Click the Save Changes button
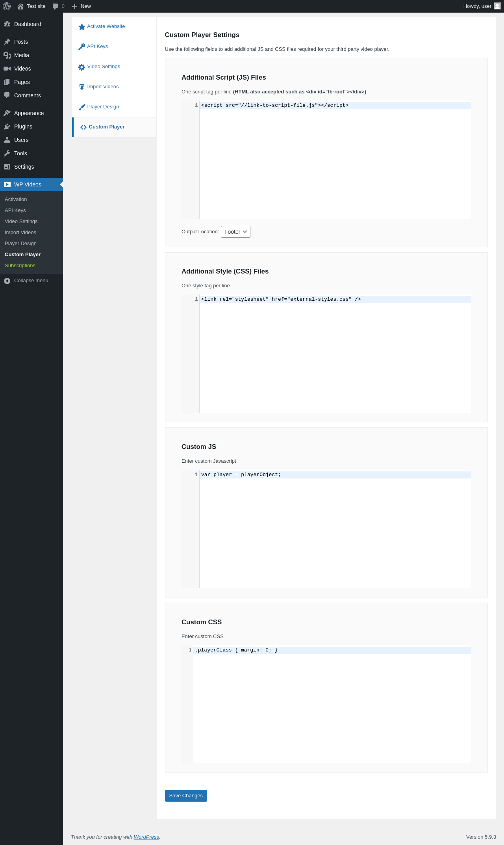Viewport: 504px width, 845px height. [186, 796]
